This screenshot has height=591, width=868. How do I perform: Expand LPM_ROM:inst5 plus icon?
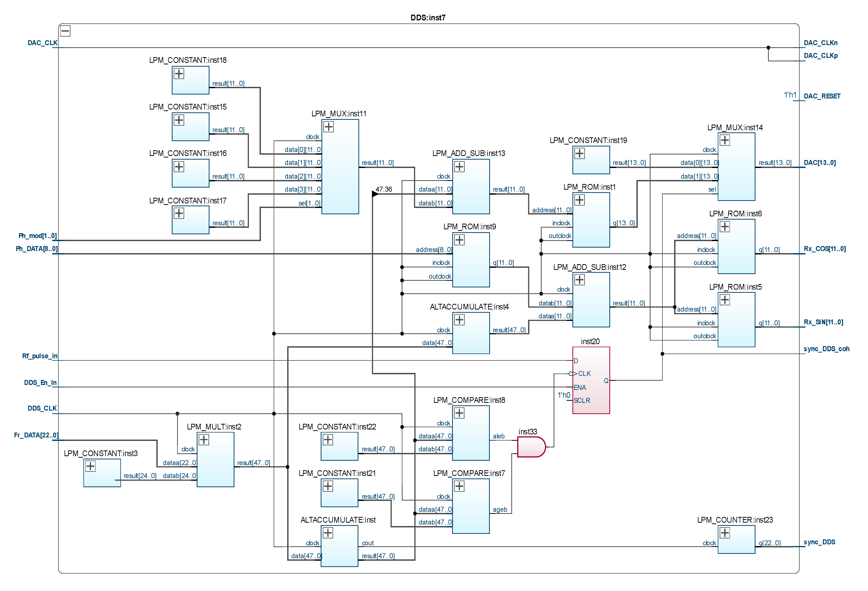(725, 300)
